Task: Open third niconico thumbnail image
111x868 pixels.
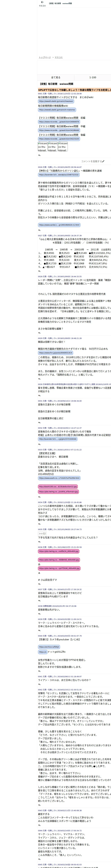Action: point(63,147)
